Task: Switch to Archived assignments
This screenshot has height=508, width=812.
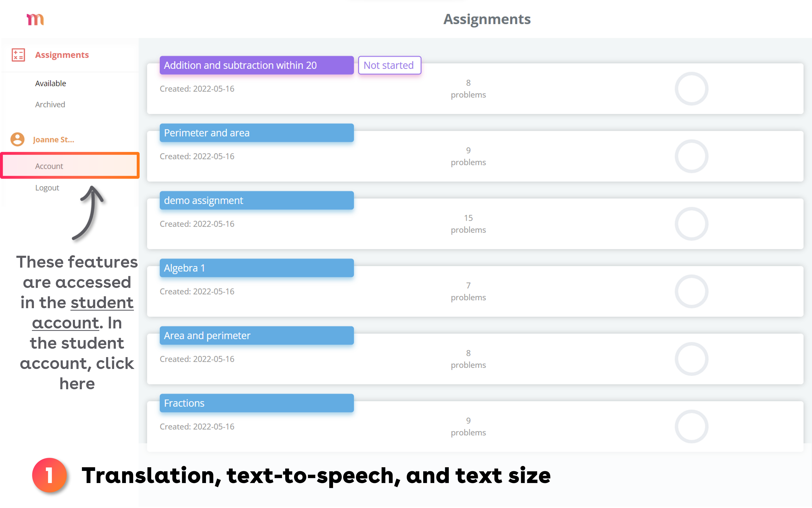Action: click(50, 104)
